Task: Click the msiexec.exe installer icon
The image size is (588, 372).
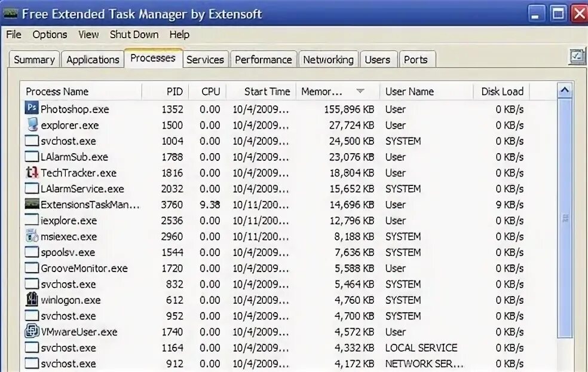Action: [x=32, y=236]
